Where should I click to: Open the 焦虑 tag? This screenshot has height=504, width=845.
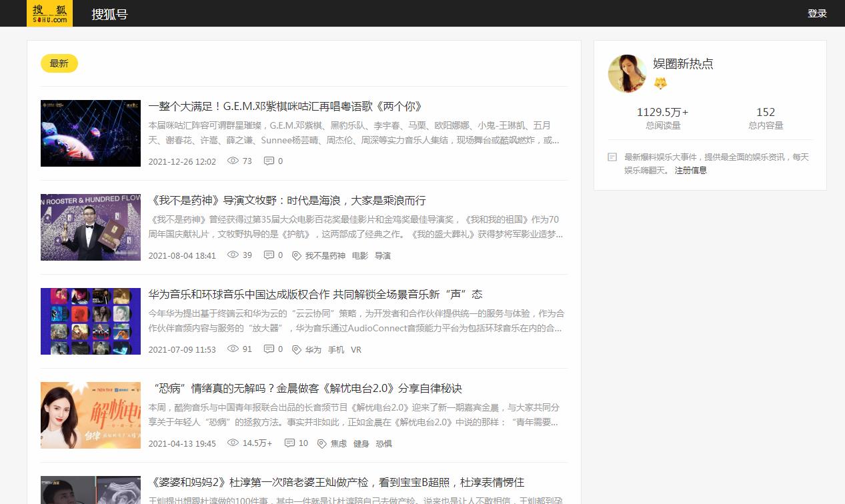339,443
